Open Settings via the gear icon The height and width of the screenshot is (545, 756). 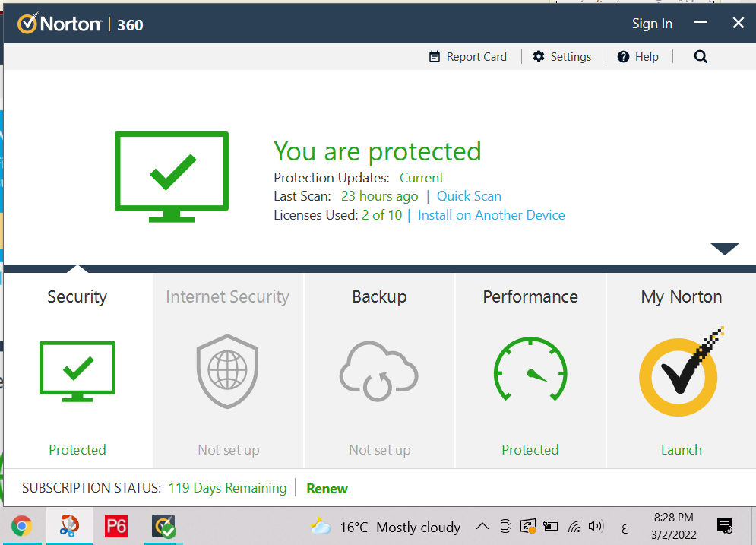click(x=539, y=56)
